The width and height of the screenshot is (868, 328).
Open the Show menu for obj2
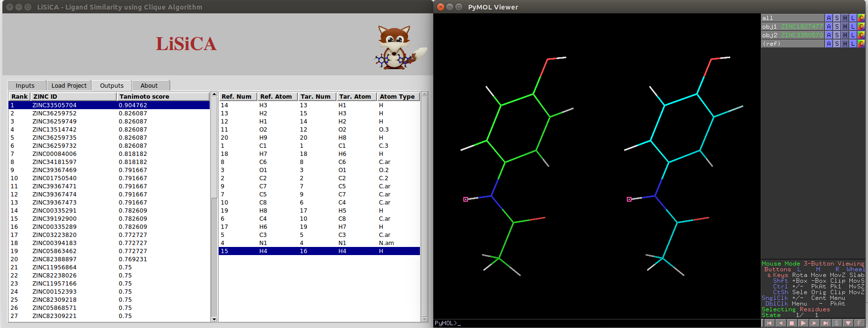pos(837,35)
